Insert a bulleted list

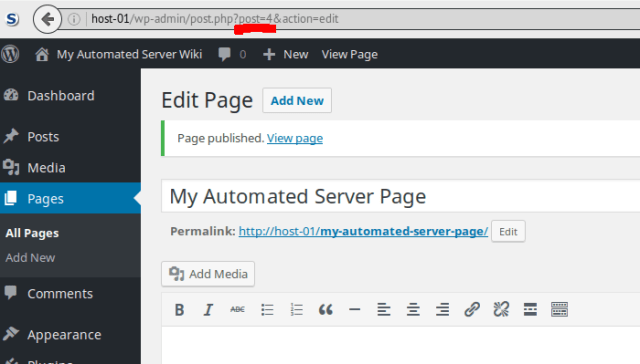pyautogui.click(x=267, y=310)
